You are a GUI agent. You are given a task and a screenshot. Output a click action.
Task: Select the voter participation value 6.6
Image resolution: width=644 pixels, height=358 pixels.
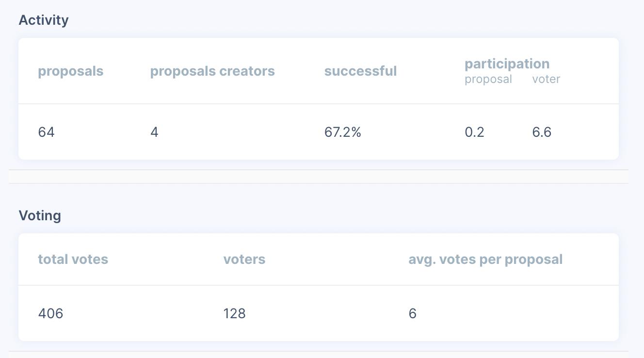coord(542,132)
